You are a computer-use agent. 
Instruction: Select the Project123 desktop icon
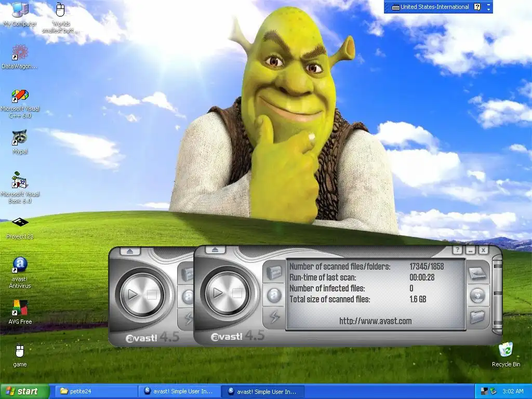20,229
